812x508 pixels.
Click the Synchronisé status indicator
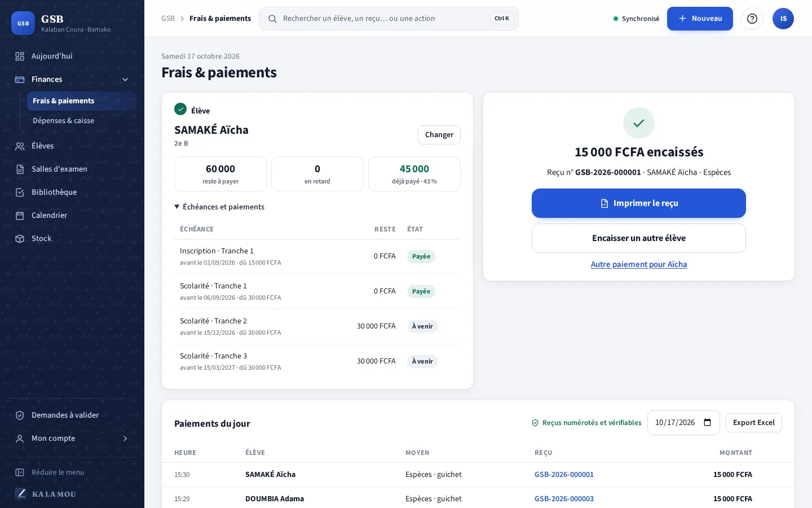pyautogui.click(x=636, y=19)
